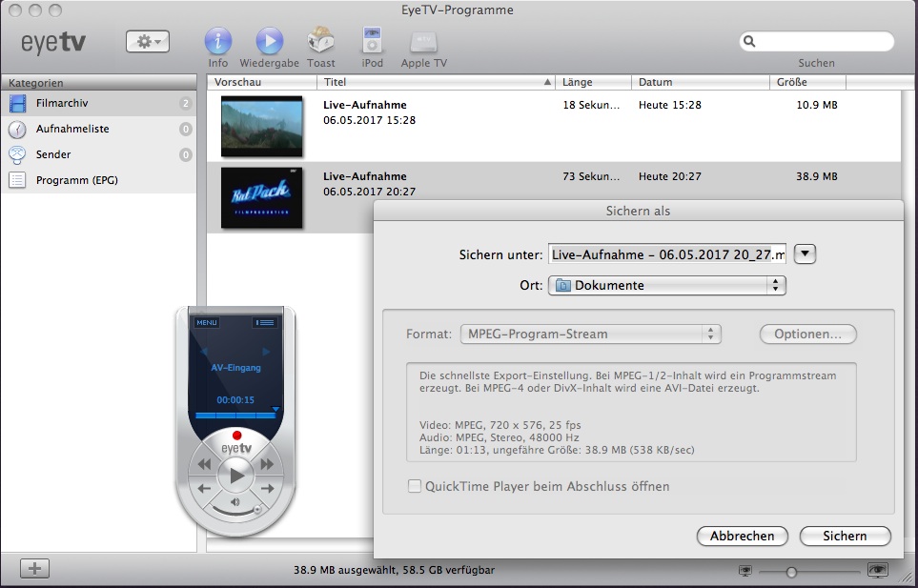Open the channel list icon on remote
This screenshot has width=918, height=588.
tap(265, 322)
